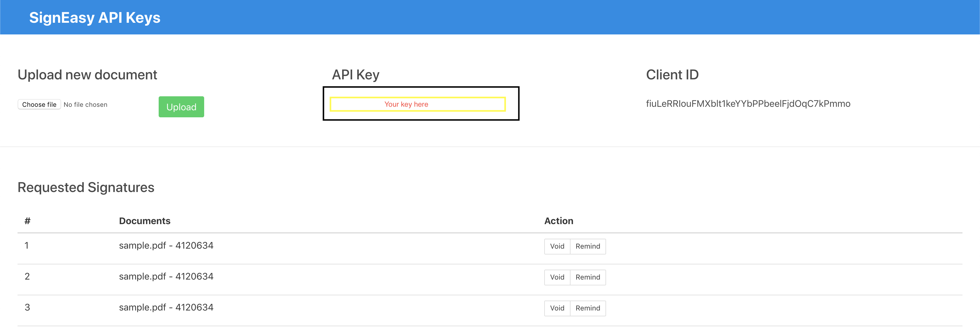Click the Documents column header
The image size is (980, 328).
click(x=145, y=221)
